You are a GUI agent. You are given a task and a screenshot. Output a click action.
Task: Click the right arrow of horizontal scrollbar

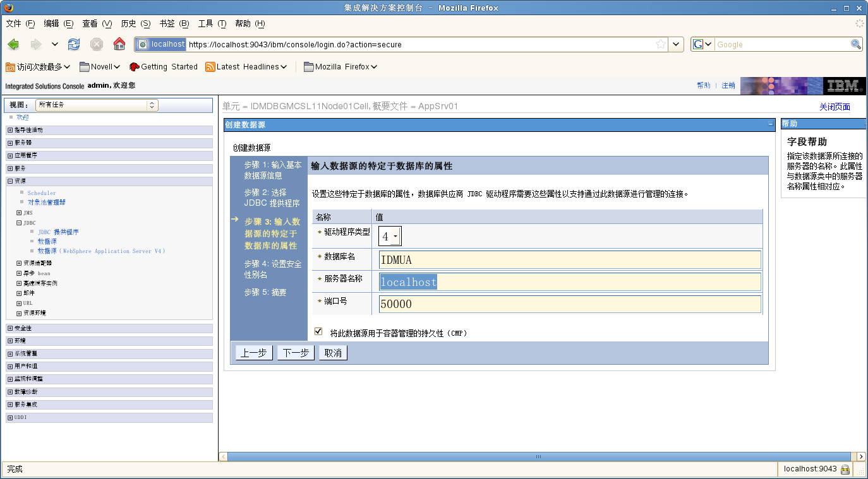[860, 456]
